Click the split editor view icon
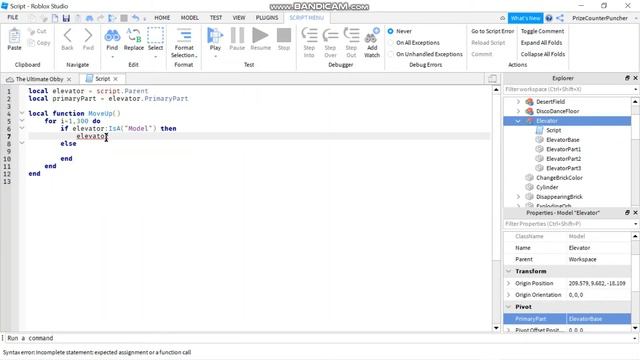 (492, 79)
